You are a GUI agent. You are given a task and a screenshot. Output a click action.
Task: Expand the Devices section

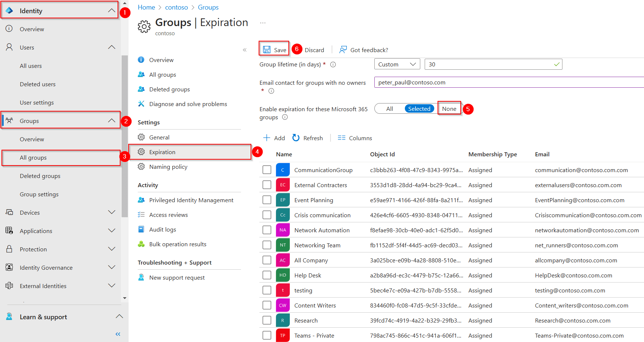point(111,212)
